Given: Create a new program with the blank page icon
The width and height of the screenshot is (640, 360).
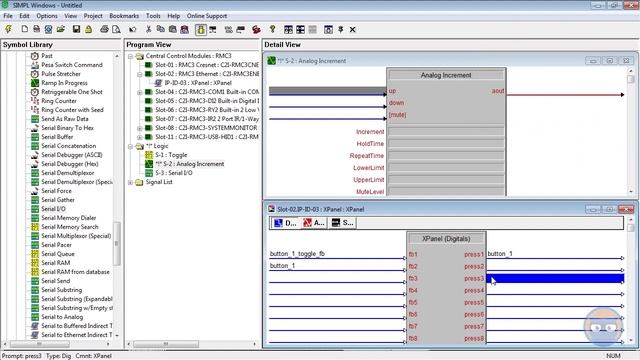Looking at the screenshot, I should pyautogui.click(x=24, y=29).
